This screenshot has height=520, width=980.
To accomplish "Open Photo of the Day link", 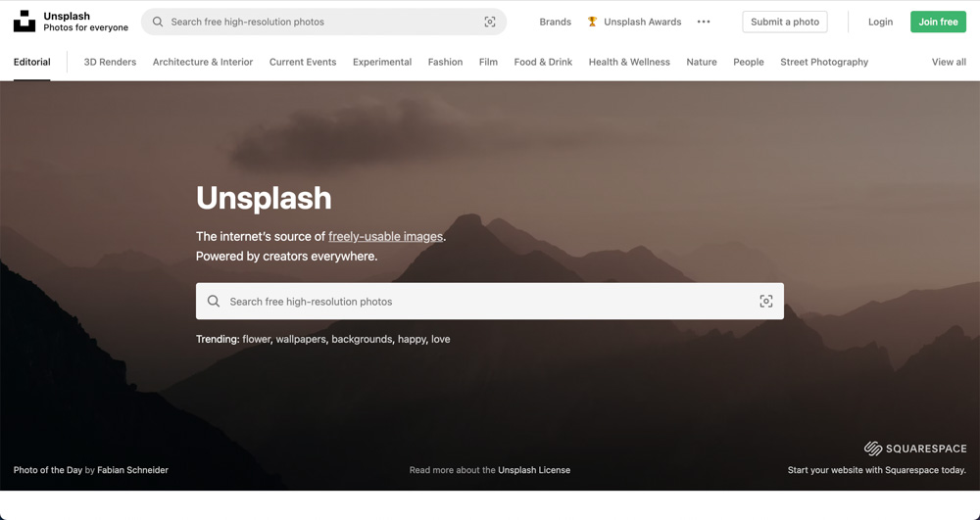I will tap(48, 470).
